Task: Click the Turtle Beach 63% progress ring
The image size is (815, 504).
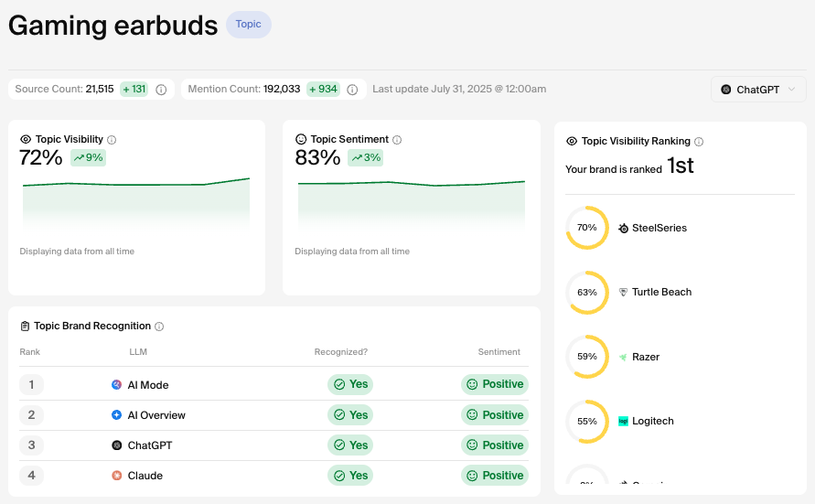Action: tap(587, 292)
